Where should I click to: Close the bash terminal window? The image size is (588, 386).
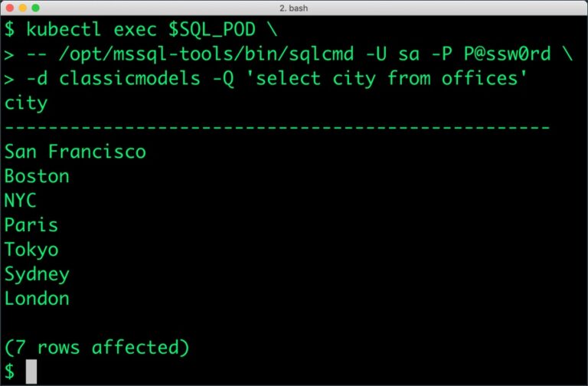[x=9, y=7]
